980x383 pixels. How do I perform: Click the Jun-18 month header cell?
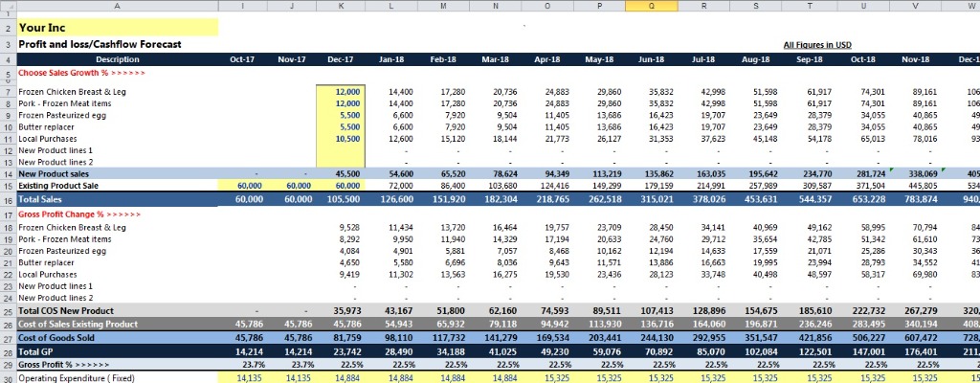pyautogui.click(x=651, y=59)
